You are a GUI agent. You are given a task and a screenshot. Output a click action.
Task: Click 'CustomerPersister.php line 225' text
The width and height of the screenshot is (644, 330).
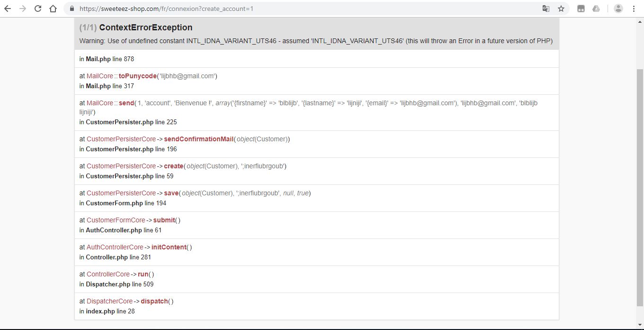131,122
